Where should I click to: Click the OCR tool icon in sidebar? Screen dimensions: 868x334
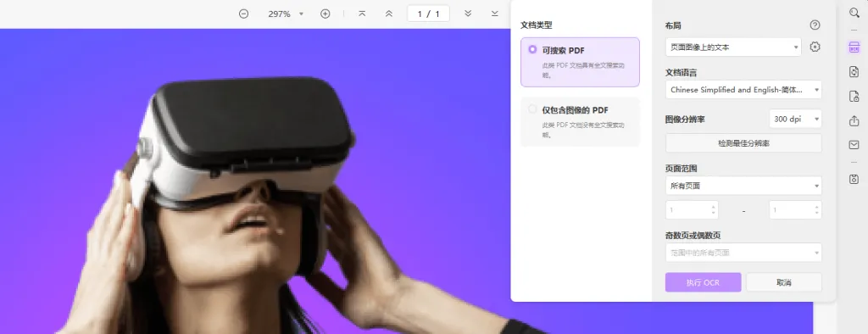[x=854, y=47]
